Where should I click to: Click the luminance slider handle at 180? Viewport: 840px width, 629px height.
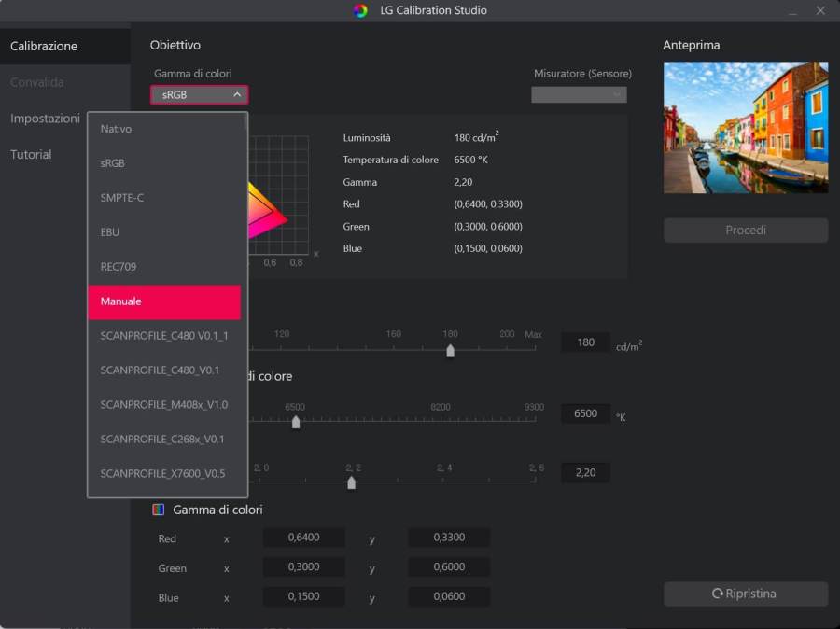[x=451, y=351]
